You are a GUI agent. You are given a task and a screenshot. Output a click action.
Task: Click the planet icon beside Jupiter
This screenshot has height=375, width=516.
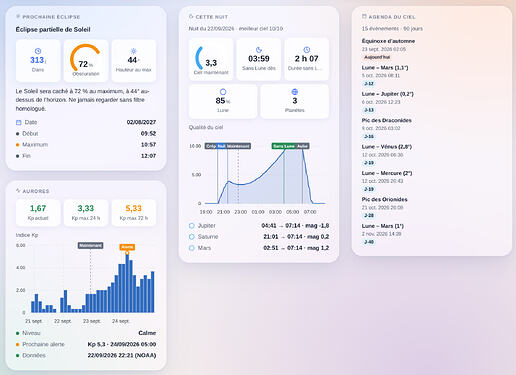192,226
